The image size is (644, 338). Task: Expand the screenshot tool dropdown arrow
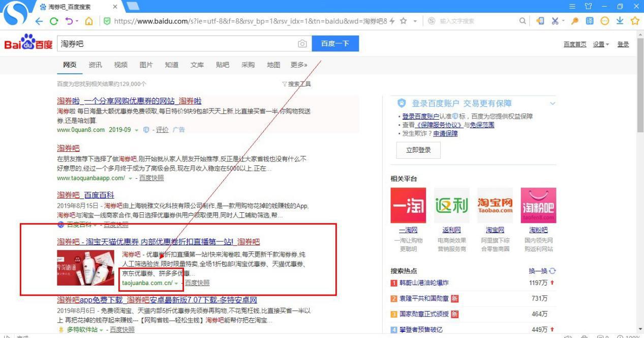563,21
